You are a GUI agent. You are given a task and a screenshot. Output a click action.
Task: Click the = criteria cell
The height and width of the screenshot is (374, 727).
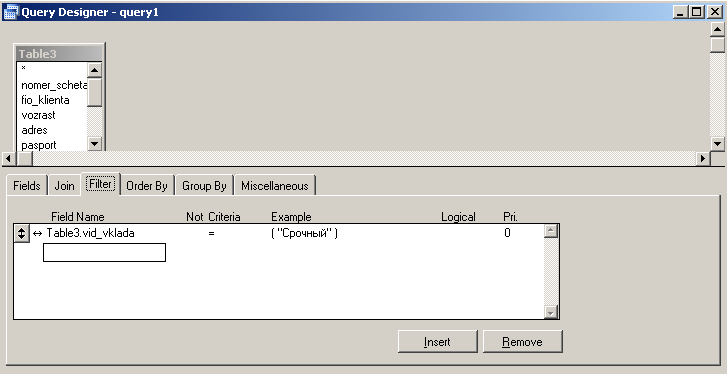211,233
